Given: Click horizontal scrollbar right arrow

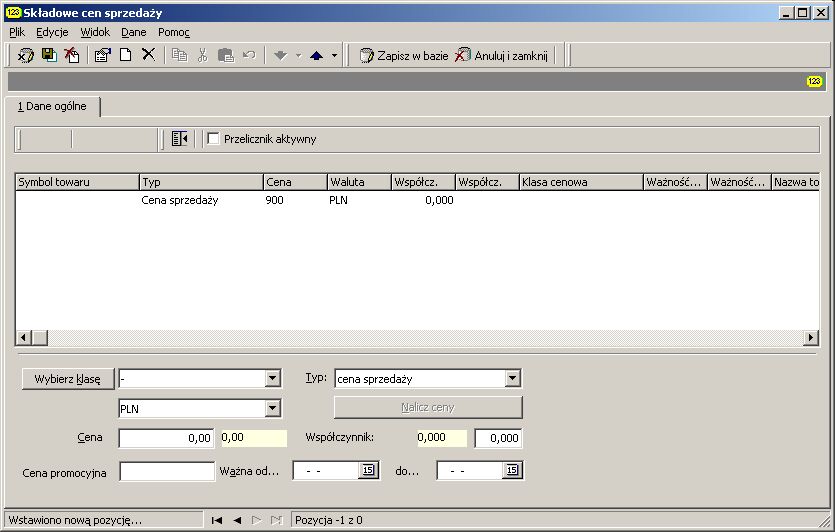Looking at the screenshot, I should tap(811, 337).
